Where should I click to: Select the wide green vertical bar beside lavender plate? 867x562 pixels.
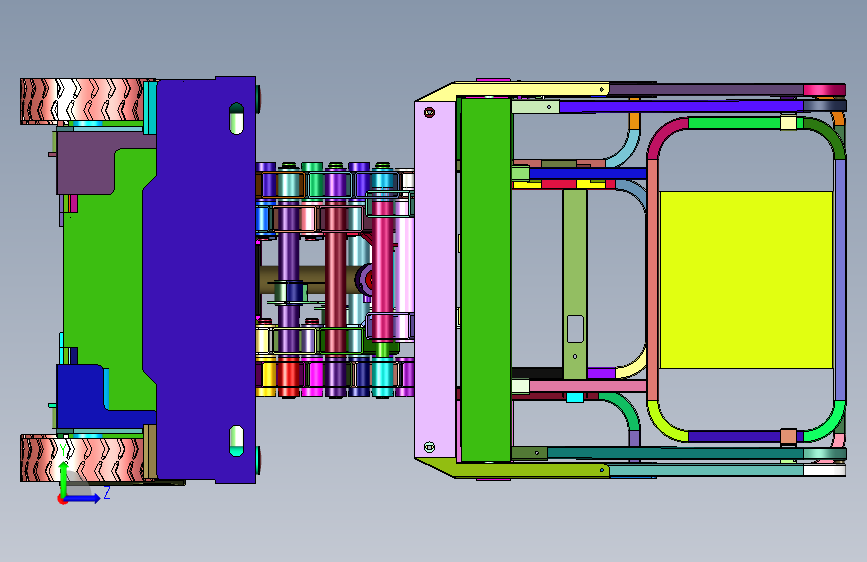click(486, 279)
